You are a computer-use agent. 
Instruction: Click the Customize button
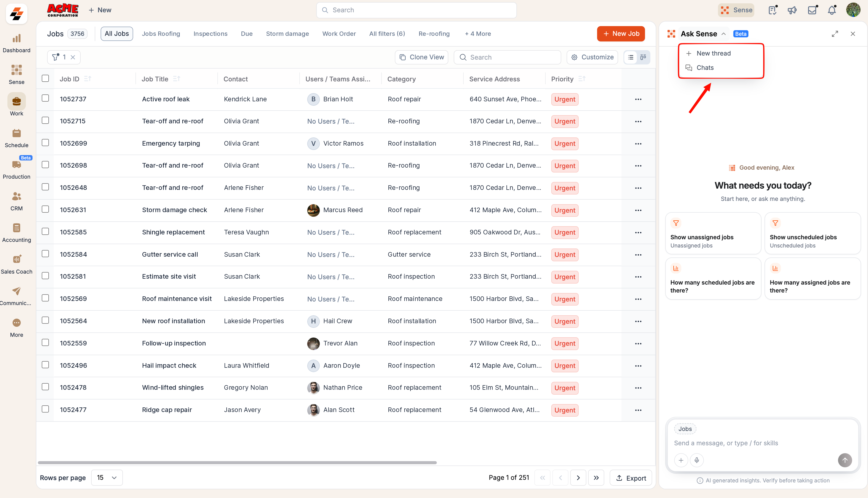592,57
